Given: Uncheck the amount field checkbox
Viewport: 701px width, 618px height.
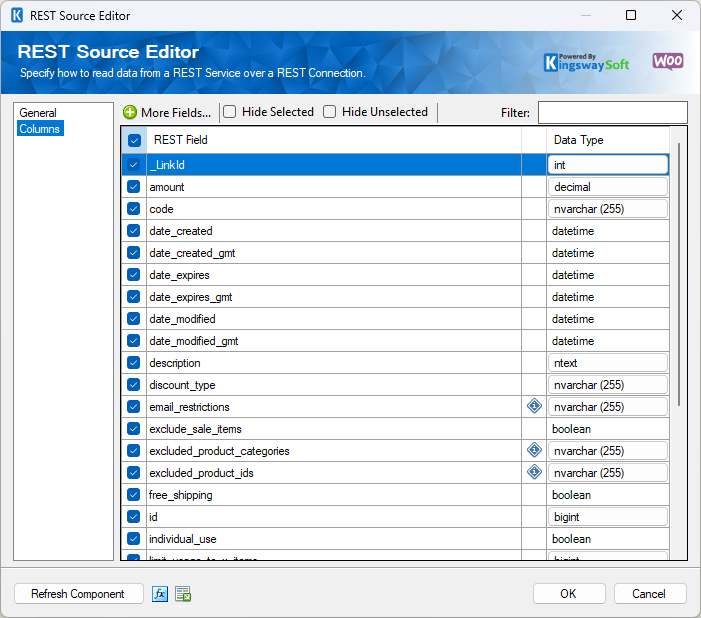Looking at the screenshot, I should [133, 186].
